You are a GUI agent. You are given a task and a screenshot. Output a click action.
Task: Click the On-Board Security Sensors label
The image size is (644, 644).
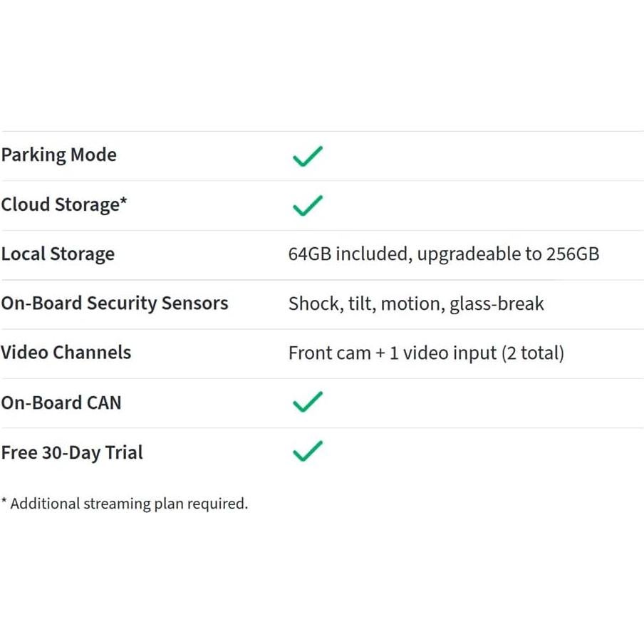click(x=114, y=303)
